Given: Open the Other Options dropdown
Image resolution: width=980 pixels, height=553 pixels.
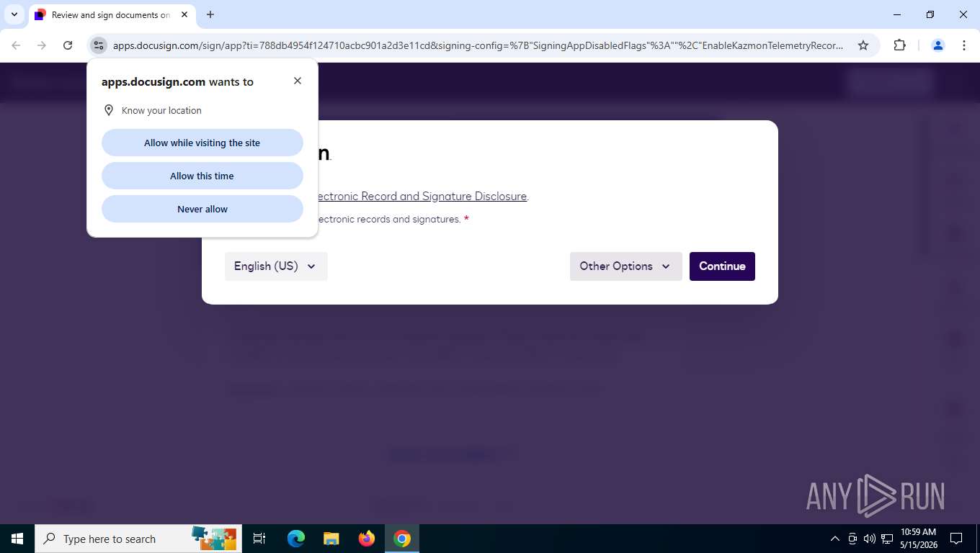Looking at the screenshot, I should point(625,266).
